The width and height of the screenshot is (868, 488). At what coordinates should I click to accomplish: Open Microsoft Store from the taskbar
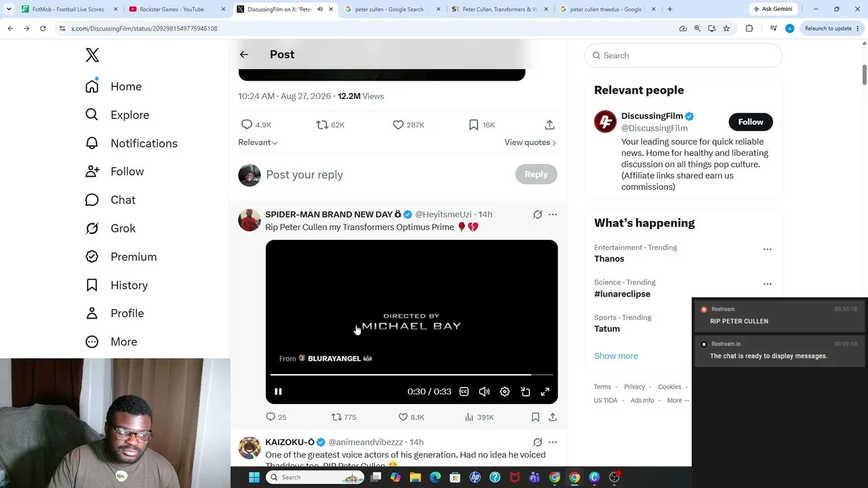[x=455, y=477]
